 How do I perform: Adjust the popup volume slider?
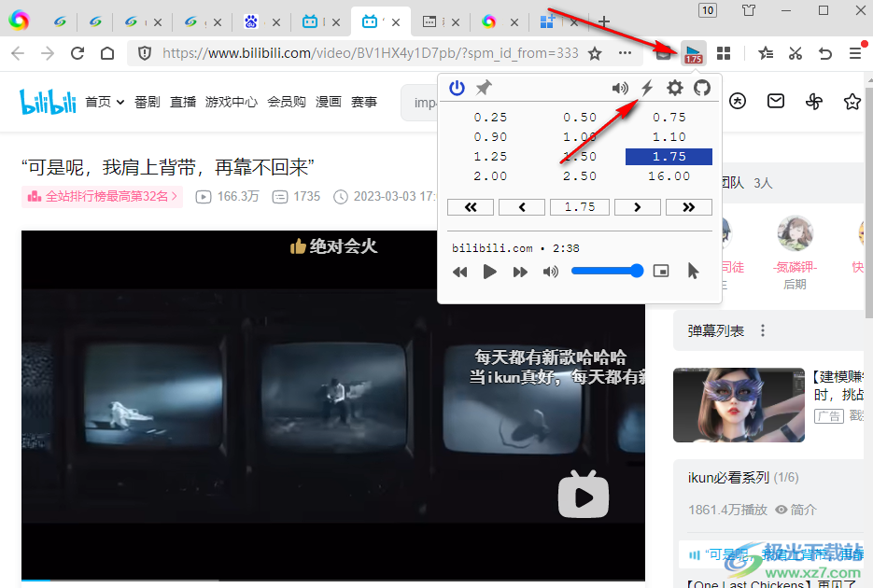click(x=608, y=272)
